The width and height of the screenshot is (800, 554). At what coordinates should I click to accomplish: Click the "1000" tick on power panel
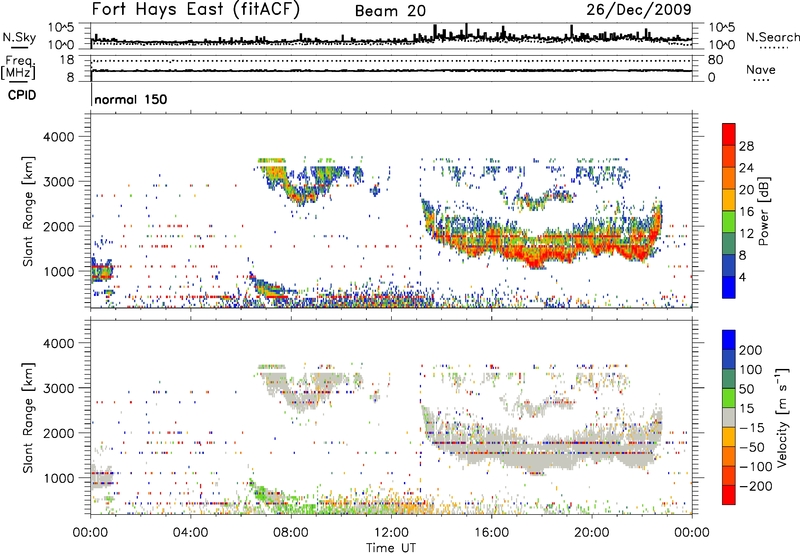click(58, 271)
